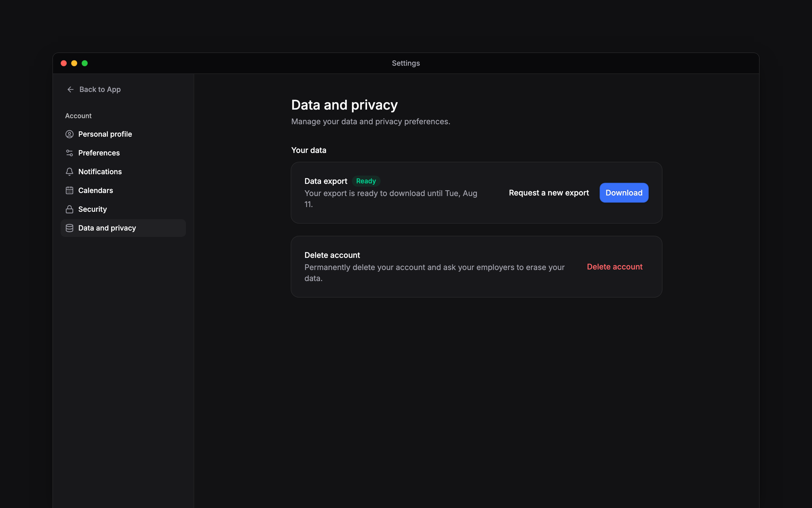Click the Data and privacy page heading
Viewport: 812px width, 508px height.
point(344,105)
